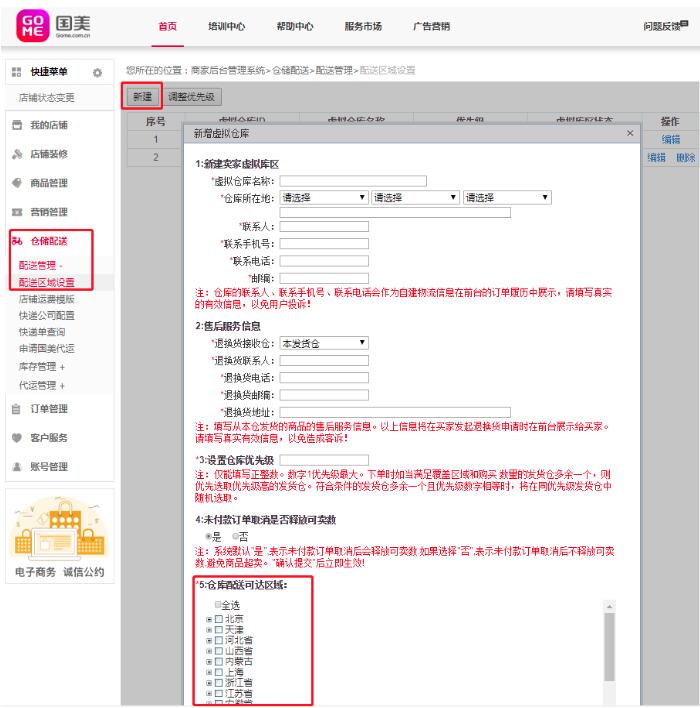
Task: Open the 服务市场 menu tab
Action: coord(363,27)
